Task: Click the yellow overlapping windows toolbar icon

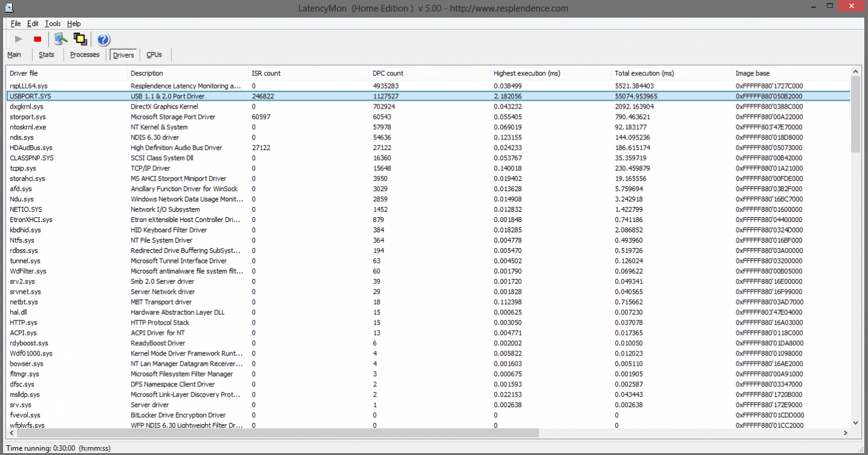Action: pyautogui.click(x=80, y=39)
